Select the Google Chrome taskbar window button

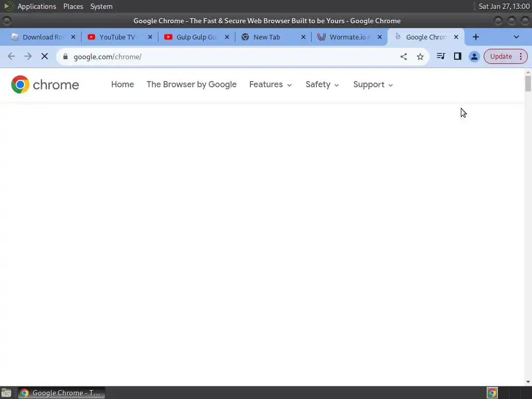(61, 393)
